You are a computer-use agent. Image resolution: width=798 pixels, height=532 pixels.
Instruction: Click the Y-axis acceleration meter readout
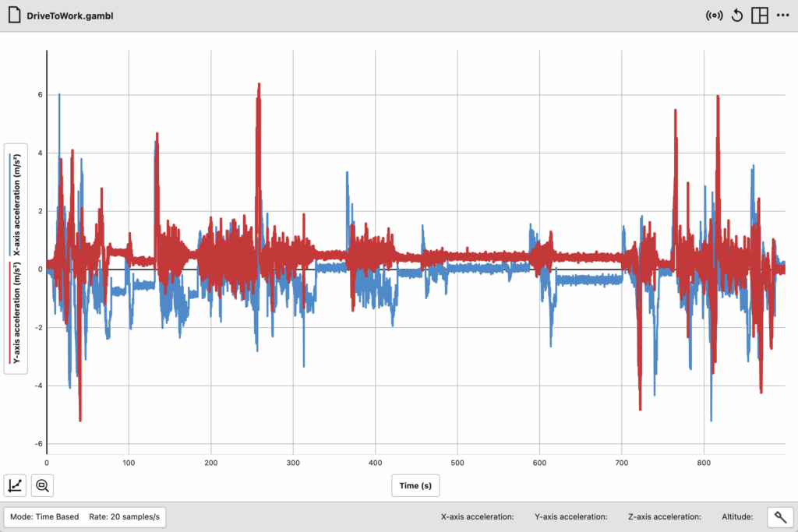click(x=571, y=516)
